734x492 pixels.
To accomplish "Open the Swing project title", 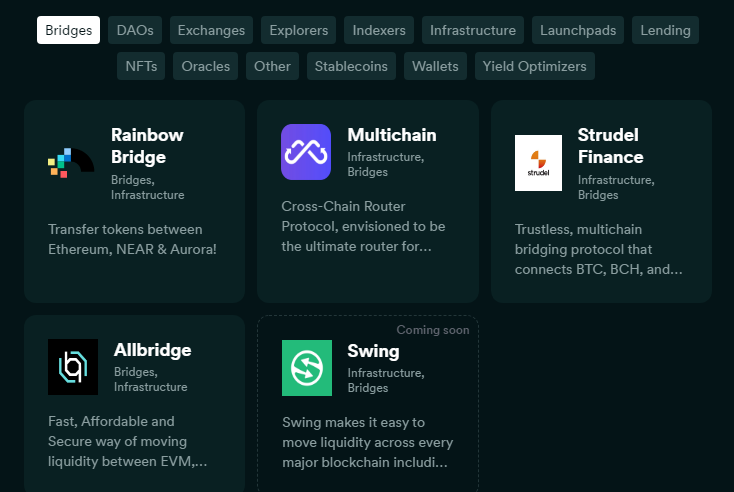I will coord(373,351).
